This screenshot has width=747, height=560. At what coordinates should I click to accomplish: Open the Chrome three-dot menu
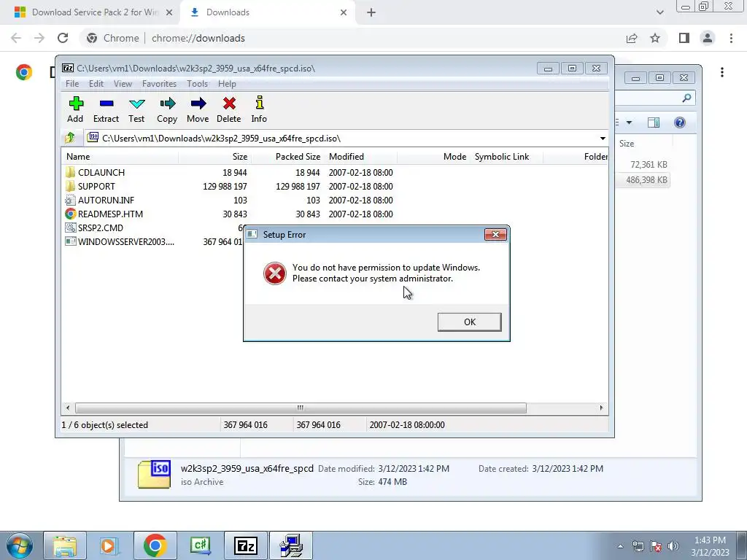[x=731, y=38]
